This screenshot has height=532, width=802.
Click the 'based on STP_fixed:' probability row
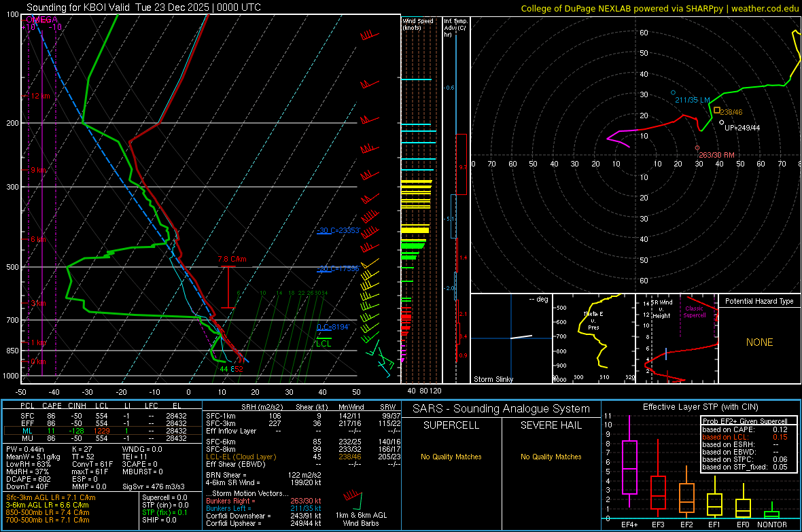tap(745, 467)
